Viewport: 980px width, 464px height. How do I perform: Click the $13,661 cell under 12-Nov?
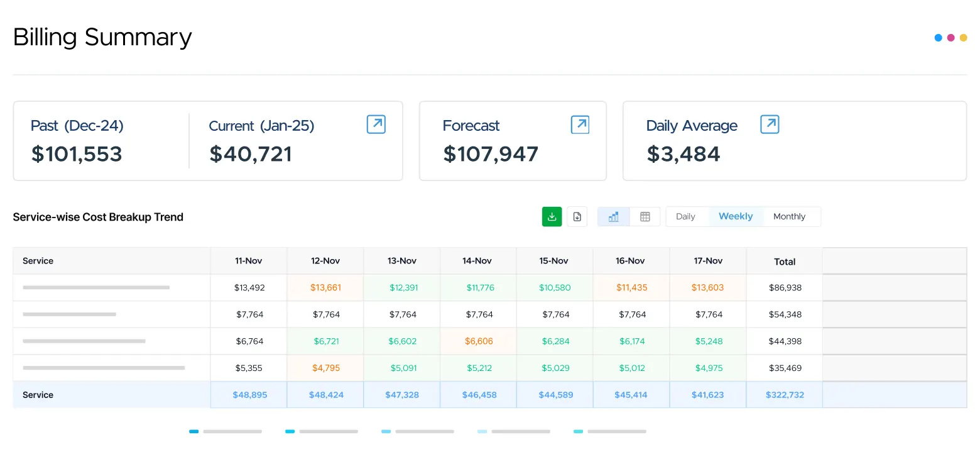(325, 288)
